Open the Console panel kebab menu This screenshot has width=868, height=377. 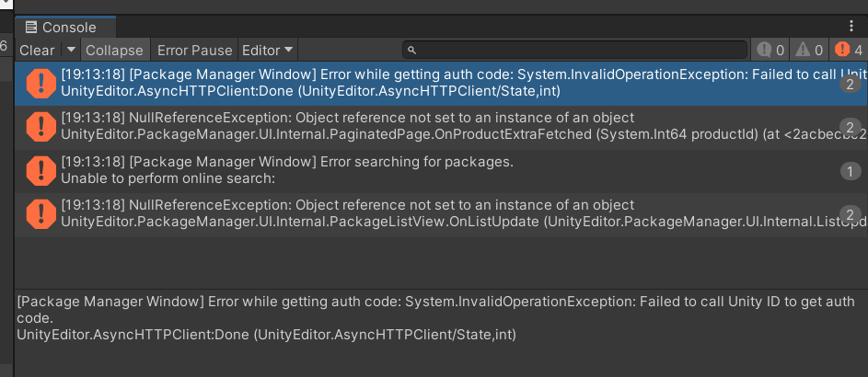(x=851, y=28)
